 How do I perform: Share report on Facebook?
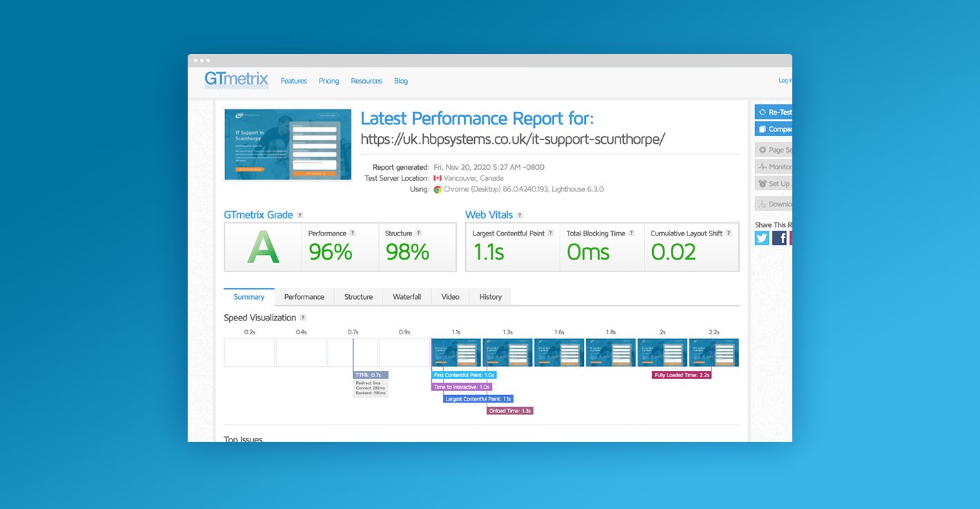(x=779, y=238)
